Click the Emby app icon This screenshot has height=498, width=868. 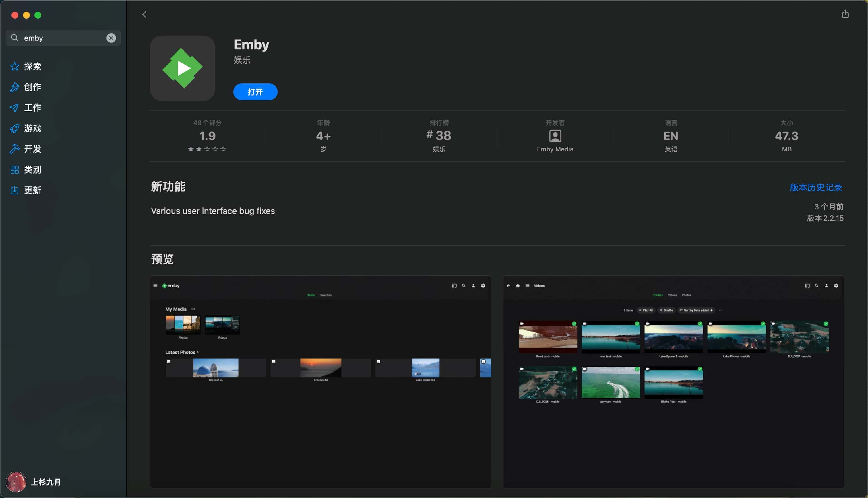tap(182, 68)
